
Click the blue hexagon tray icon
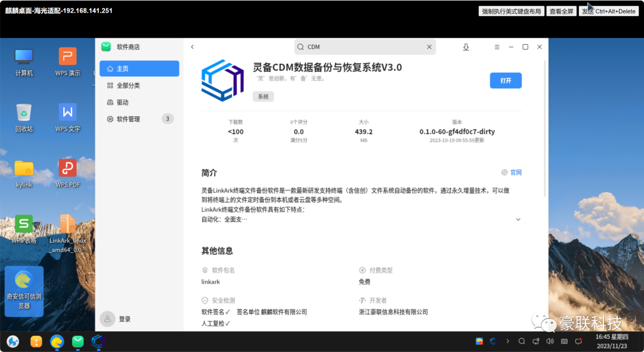pyautogui.click(x=493, y=341)
